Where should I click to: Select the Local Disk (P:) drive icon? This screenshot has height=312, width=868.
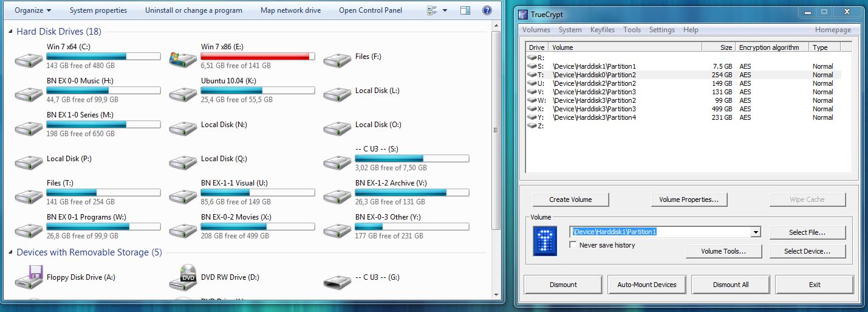(x=28, y=162)
